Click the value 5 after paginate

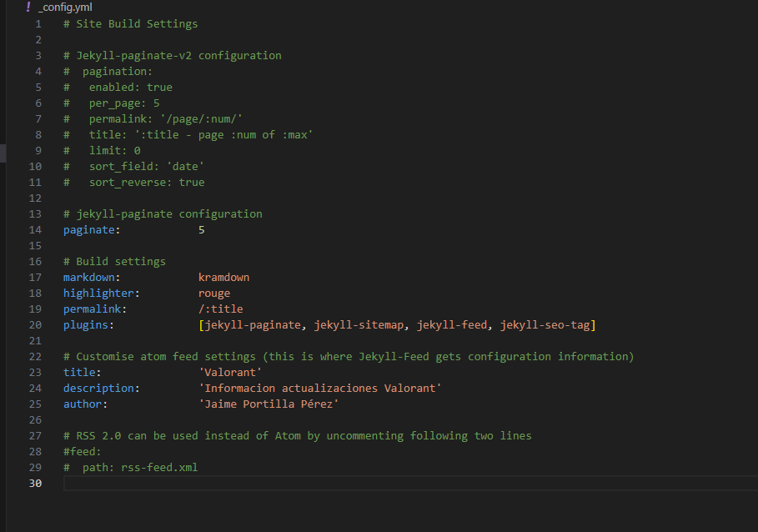point(200,229)
